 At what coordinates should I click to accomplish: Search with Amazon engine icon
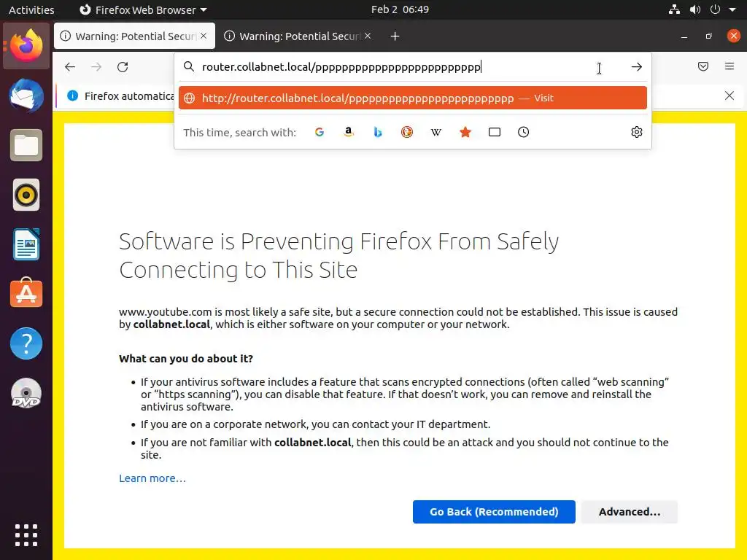[349, 132]
